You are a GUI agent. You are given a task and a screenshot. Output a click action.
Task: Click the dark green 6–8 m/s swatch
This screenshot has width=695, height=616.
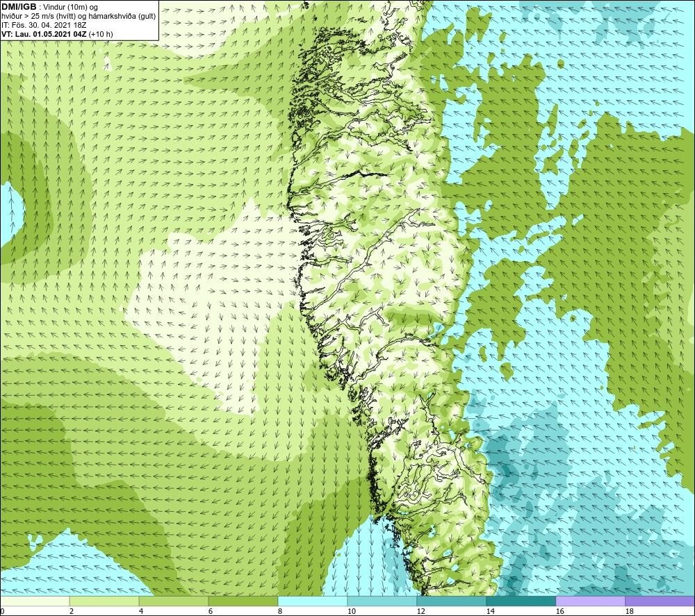coord(243,601)
